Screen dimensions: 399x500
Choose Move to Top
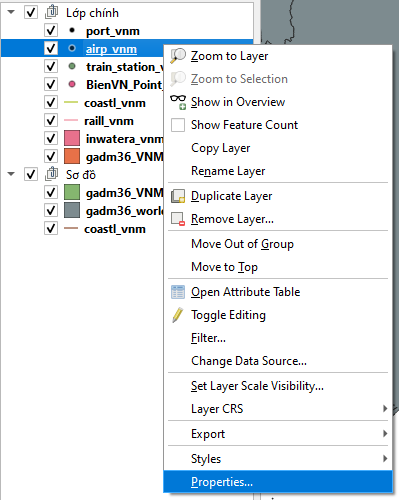[x=278, y=267]
